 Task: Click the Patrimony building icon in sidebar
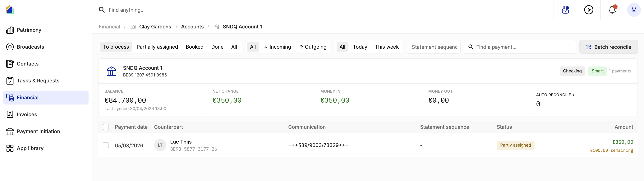(10, 30)
